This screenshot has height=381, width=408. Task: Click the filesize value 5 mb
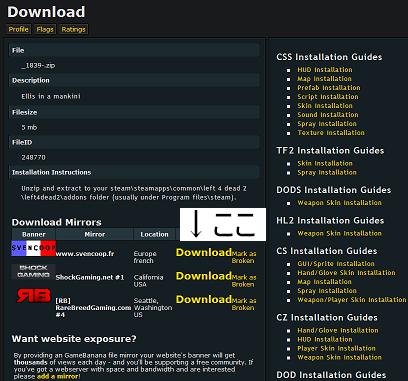coord(29,127)
